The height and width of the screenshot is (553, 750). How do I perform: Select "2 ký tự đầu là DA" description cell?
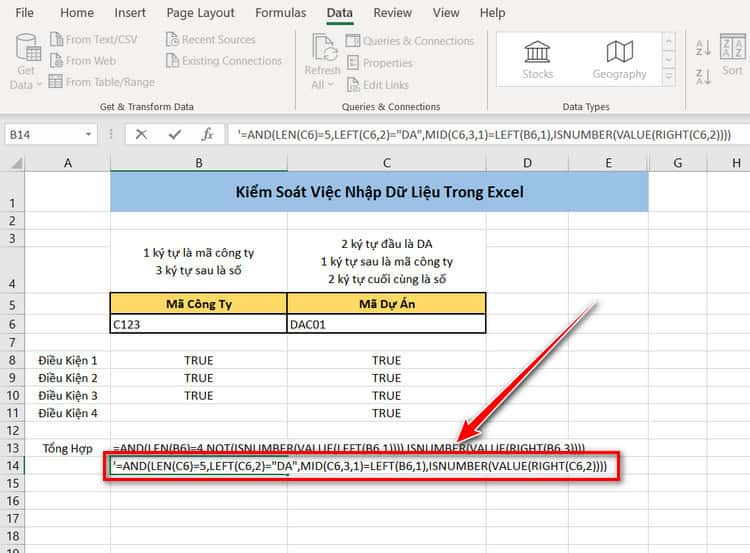[x=386, y=261]
